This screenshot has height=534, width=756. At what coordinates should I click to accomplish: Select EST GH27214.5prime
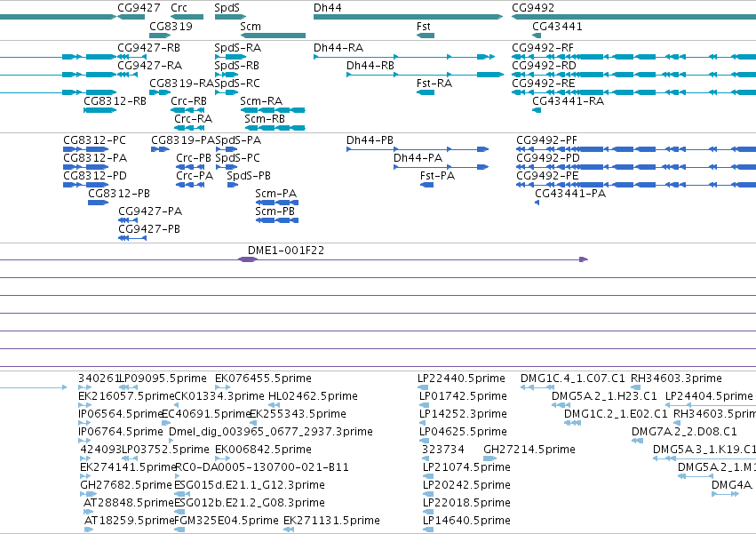[489, 458]
